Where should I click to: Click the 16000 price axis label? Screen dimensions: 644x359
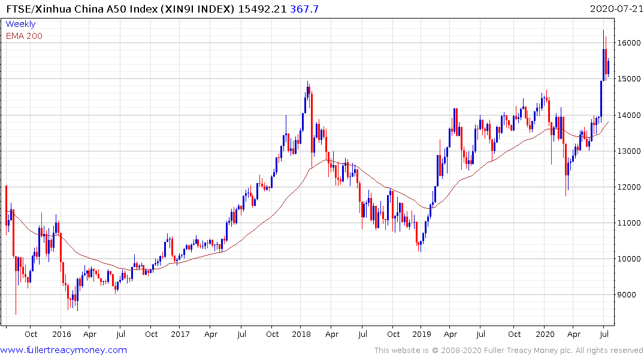[629, 42]
